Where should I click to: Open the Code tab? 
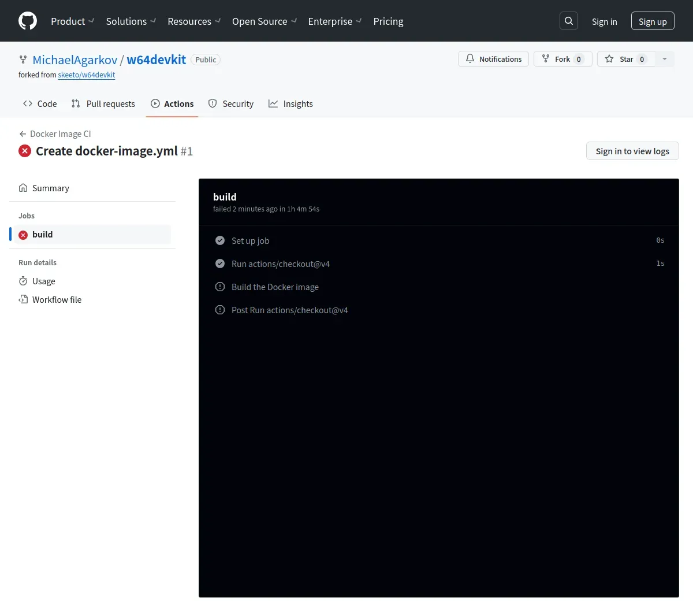click(40, 104)
